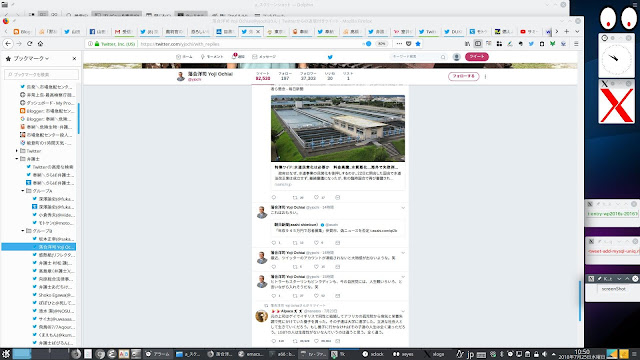Reply to the asahi shimbun quote tweet
Image resolution: width=640 pixels, height=360 pixels.
pos(274,242)
